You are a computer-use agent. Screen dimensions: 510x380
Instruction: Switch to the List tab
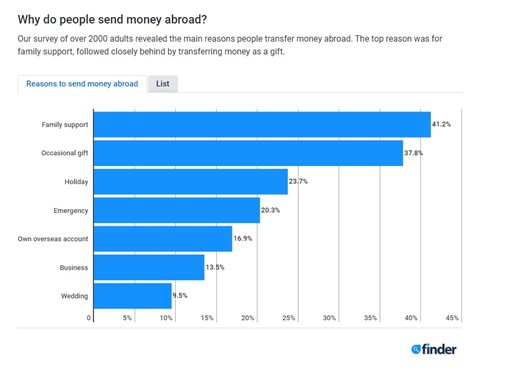(x=163, y=84)
